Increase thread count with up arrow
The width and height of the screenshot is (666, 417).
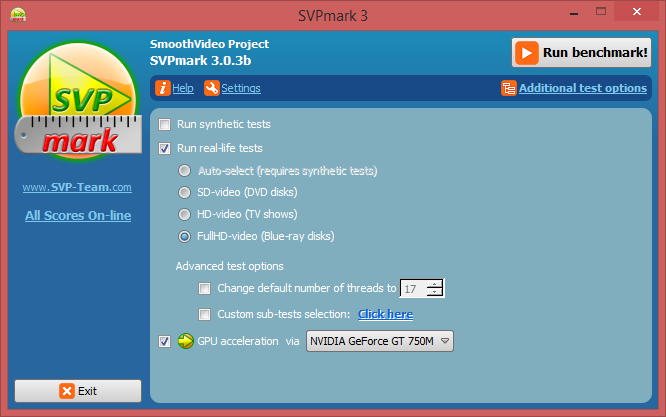click(435, 284)
